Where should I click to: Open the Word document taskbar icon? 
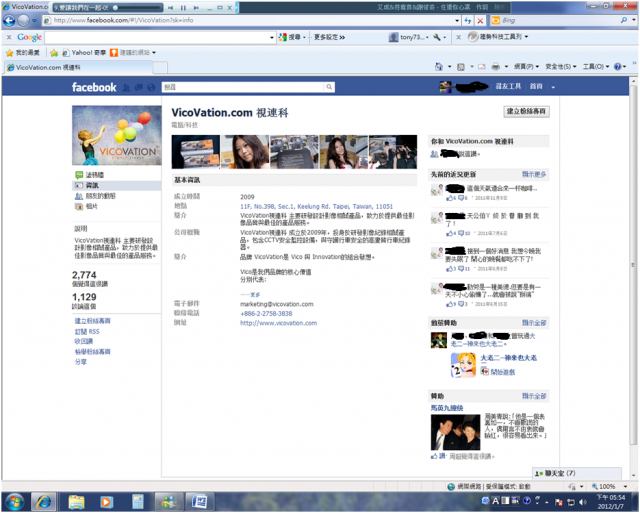pyautogui.click(x=200, y=502)
